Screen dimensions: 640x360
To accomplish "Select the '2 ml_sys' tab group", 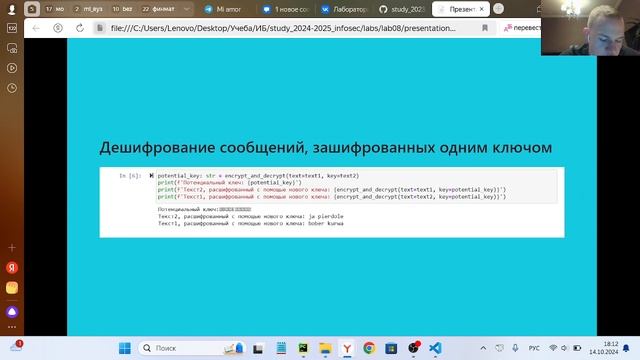I will coord(88,9).
